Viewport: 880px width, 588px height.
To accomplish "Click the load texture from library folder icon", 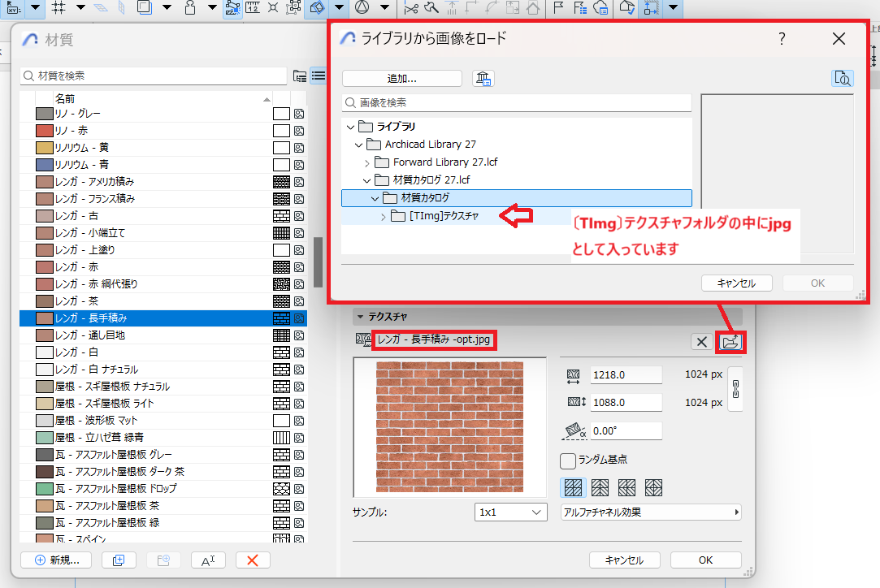I will click(x=730, y=342).
